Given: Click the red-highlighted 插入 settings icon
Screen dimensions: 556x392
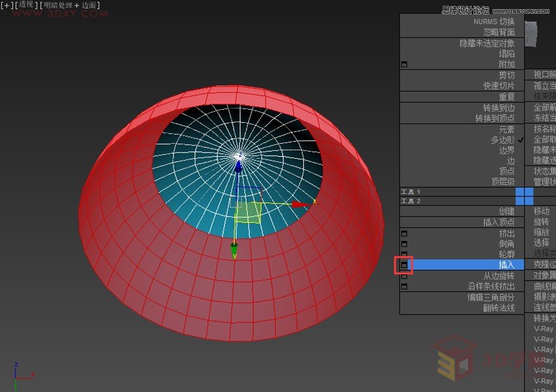Looking at the screenshot, I should coord(404,265).
